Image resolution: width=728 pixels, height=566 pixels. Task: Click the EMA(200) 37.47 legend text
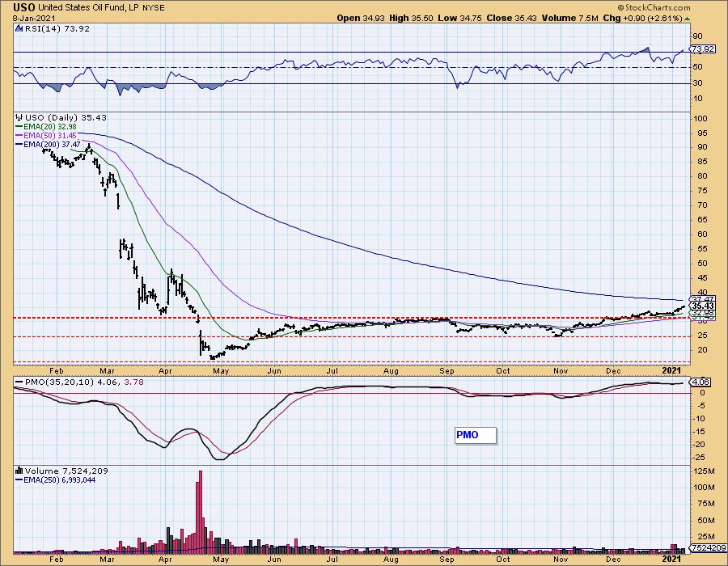(52, 144)
